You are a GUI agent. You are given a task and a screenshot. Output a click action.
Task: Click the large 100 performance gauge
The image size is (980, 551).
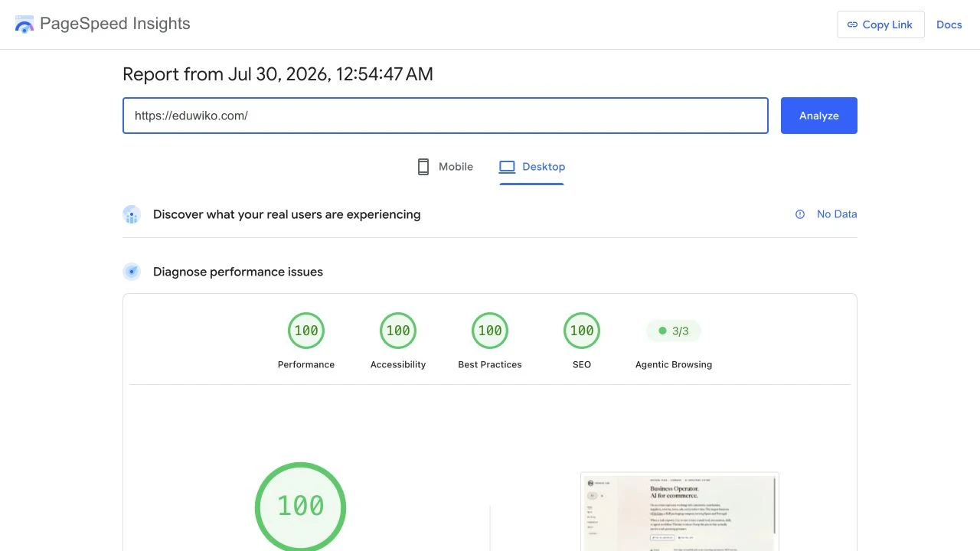tap(300, 507)
